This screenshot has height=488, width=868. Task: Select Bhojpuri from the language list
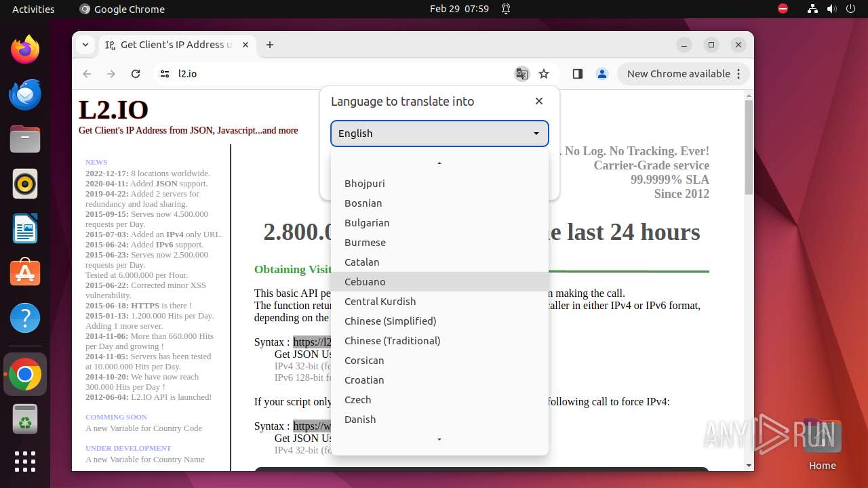439,184
